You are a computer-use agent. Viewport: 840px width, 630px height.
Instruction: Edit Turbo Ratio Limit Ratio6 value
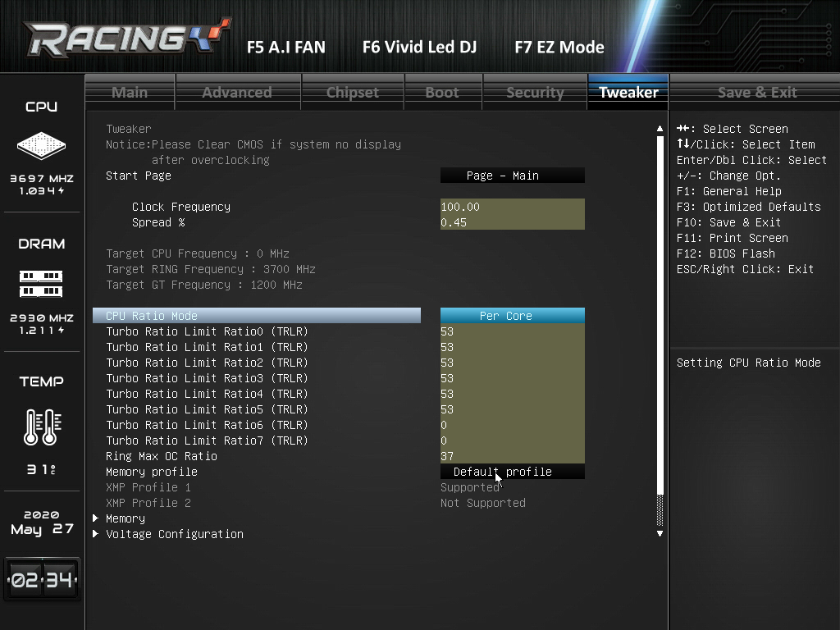pyautogui.click(x=512, y=424)
